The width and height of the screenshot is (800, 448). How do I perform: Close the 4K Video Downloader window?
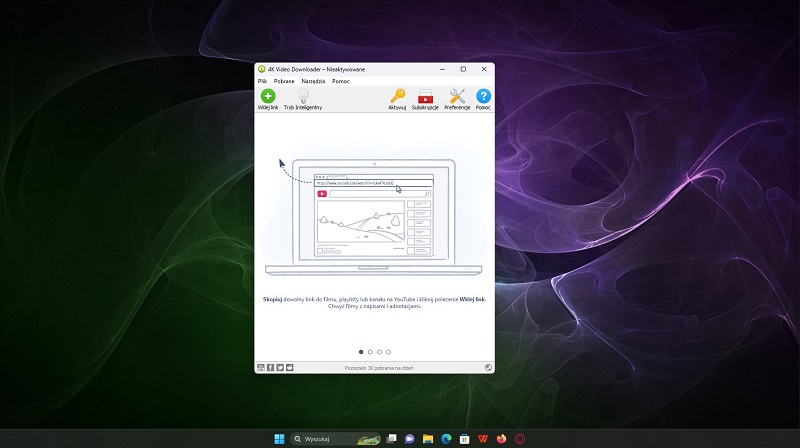click(484, 69)
